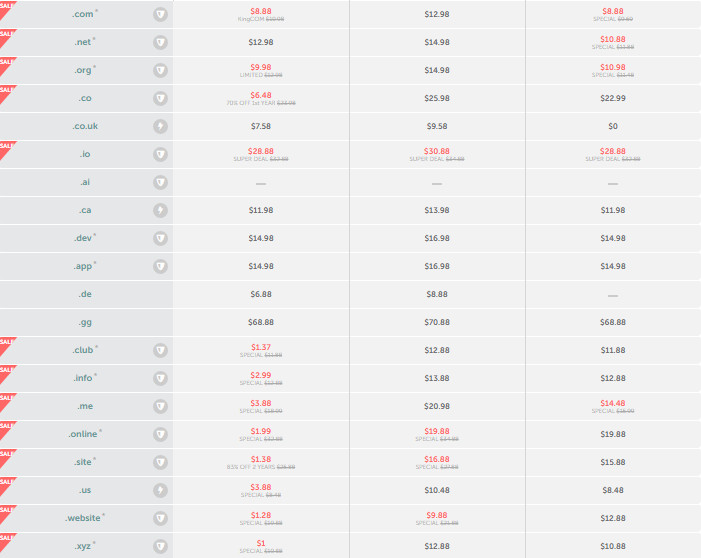Open the .co domain link
The width and height of the screenshot is (701, 558).
point(85,98)
